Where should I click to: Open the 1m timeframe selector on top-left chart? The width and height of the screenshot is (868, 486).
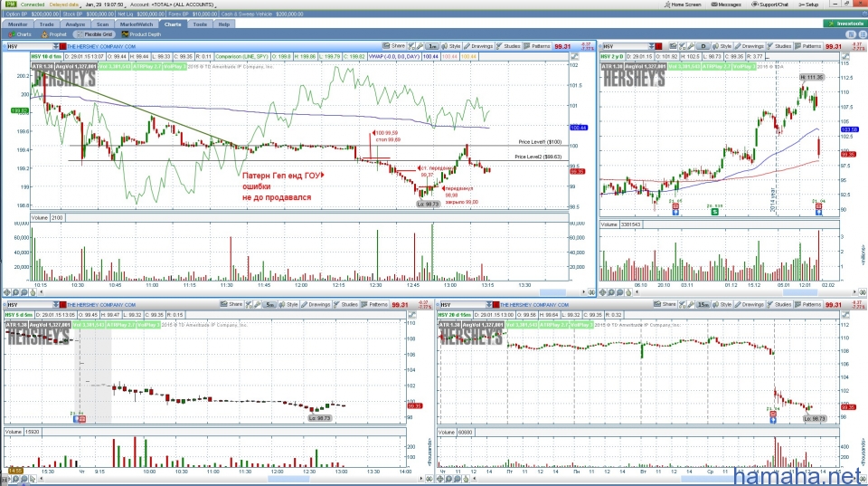point(432,46)
